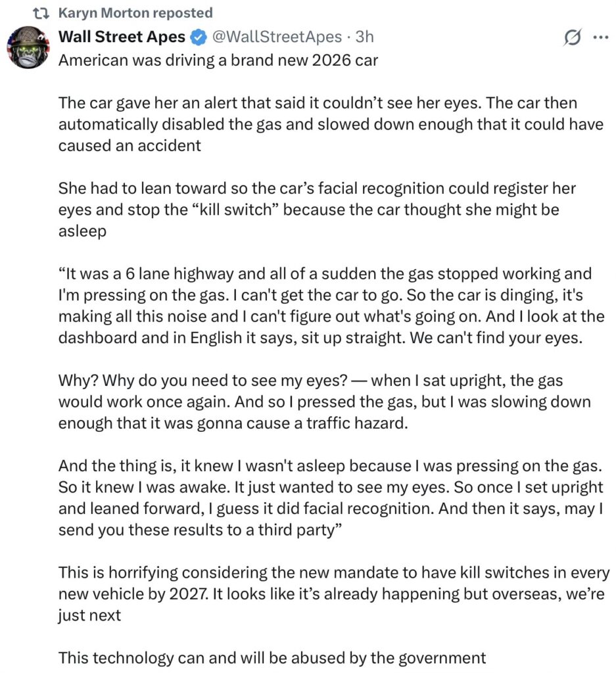Open the Grok explain-post icon

pos(572,37)
